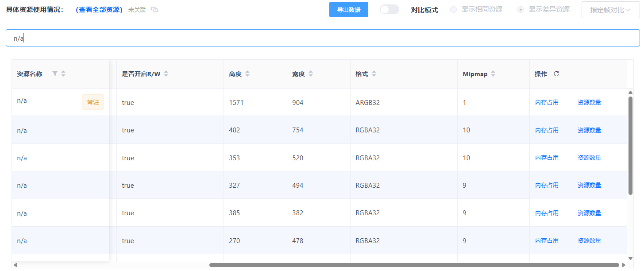This screenshot has width=644, height=271.
Task: Click the horizontal scrollbar thumb
Action: point(414,265)
